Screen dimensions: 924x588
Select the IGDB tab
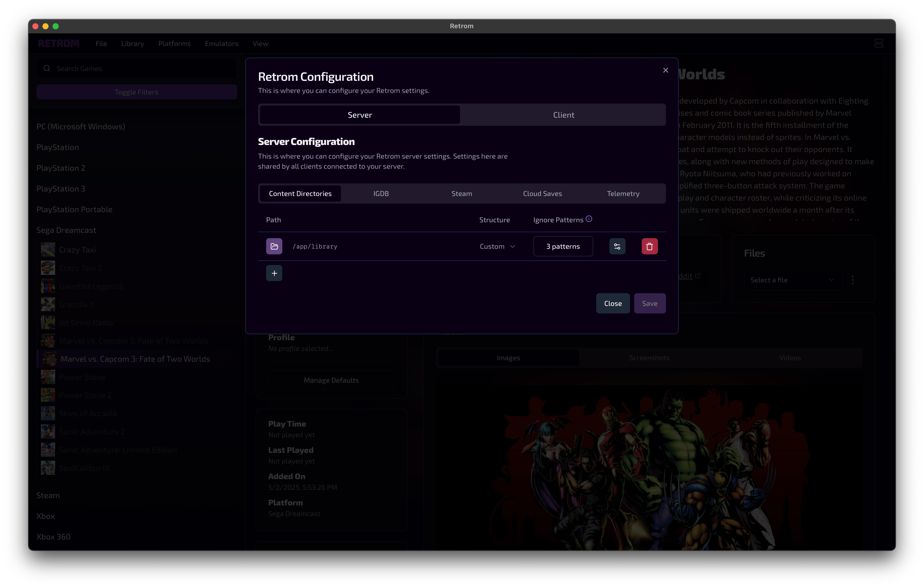[381, 193]
